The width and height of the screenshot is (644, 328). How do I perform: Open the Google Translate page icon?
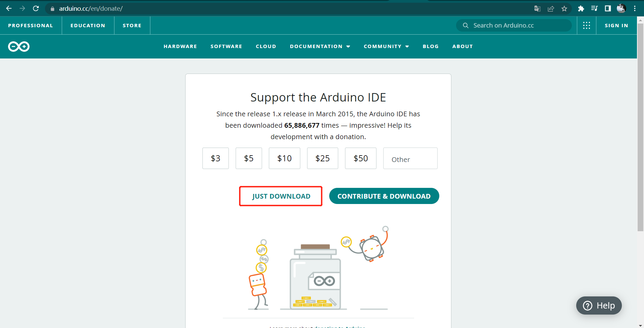pyautogui.click(x=537, y=9)
